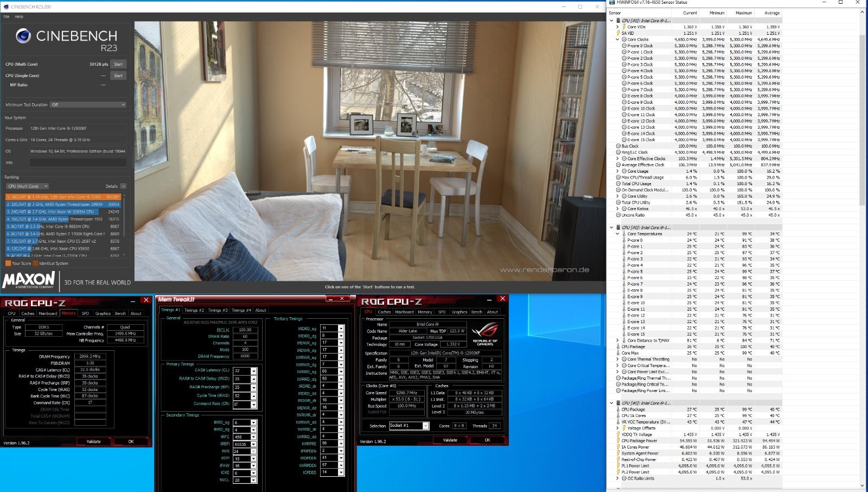Image resolution: width=868 pixels, height=492 pixels.
Task: Click the clock icon beside Bus Clock
Action: tap(618, 146)
